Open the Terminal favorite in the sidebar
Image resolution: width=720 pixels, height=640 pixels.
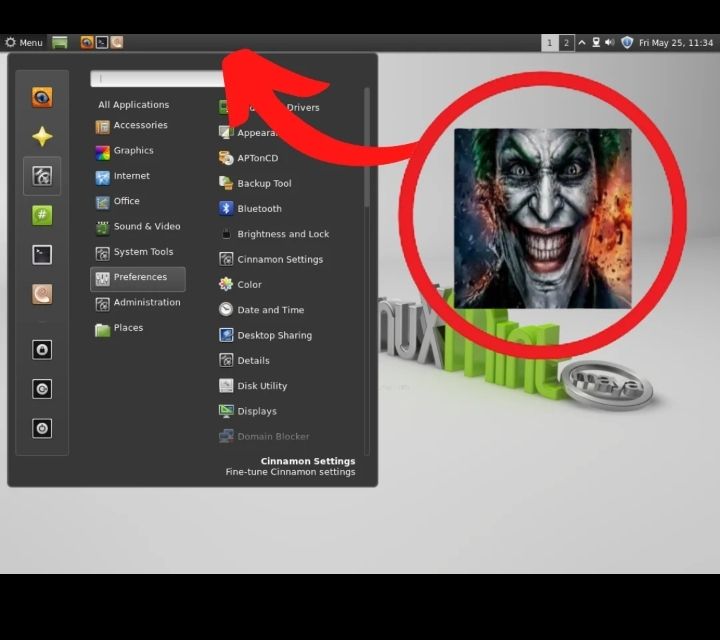point(42,255)
